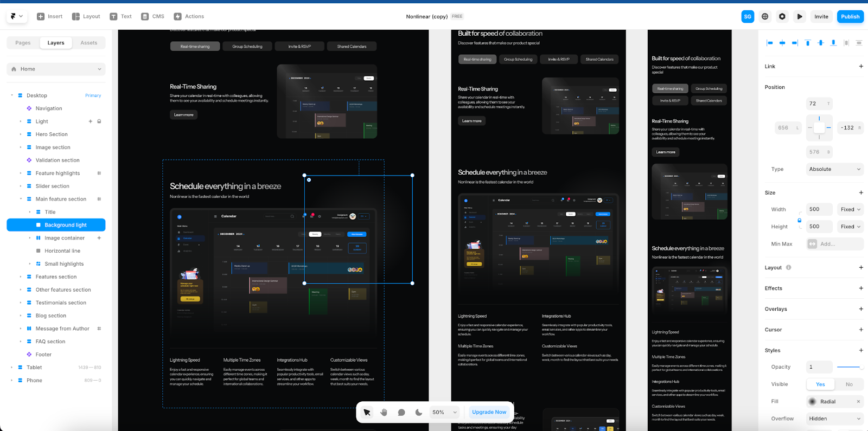The width and height of the screenshot is (868, 431).
Task: Click the Top position field showing 72
Action: pos(819,104)
